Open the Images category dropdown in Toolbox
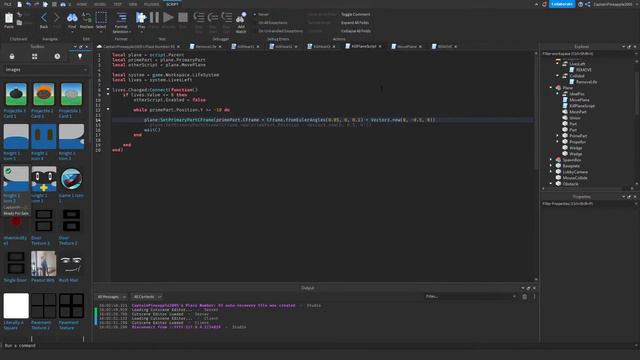This screenshot has width=640, height=360. coord(46,70)
